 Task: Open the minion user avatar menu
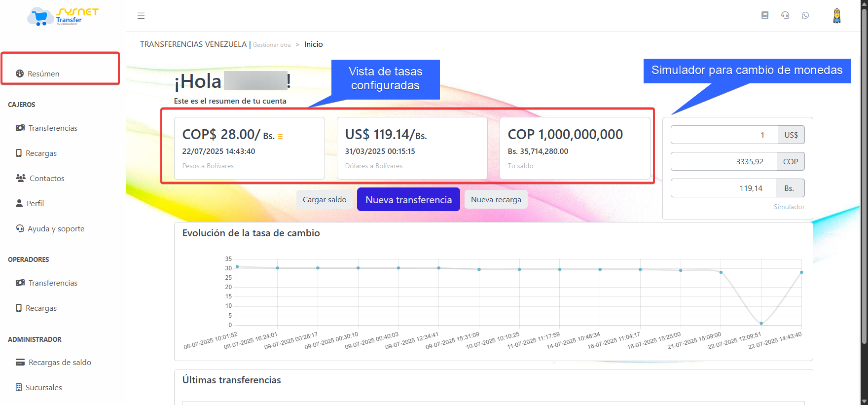click(x=837, y=16)
